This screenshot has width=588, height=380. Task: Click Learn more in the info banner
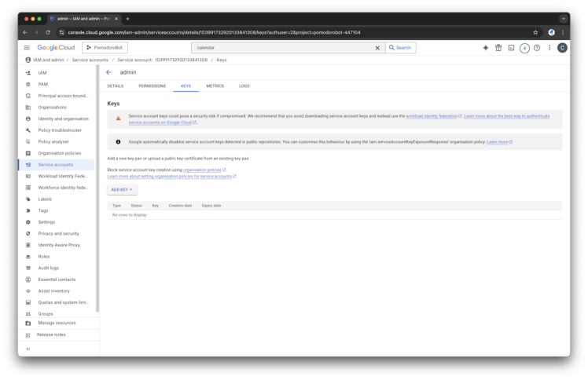499,142
